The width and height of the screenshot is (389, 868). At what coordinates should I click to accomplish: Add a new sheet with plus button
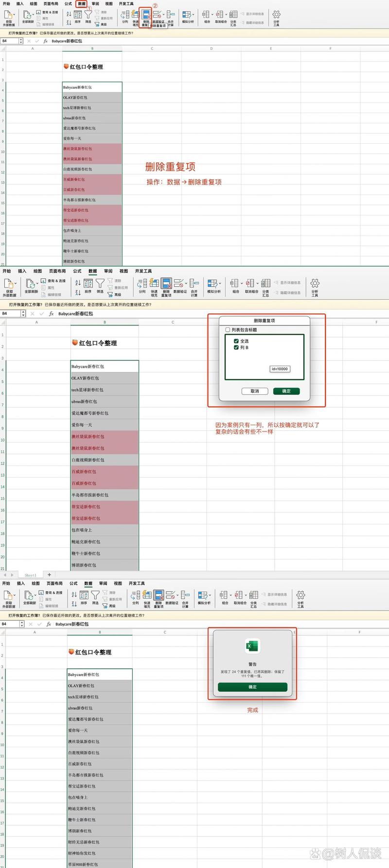tap(49, 575)
